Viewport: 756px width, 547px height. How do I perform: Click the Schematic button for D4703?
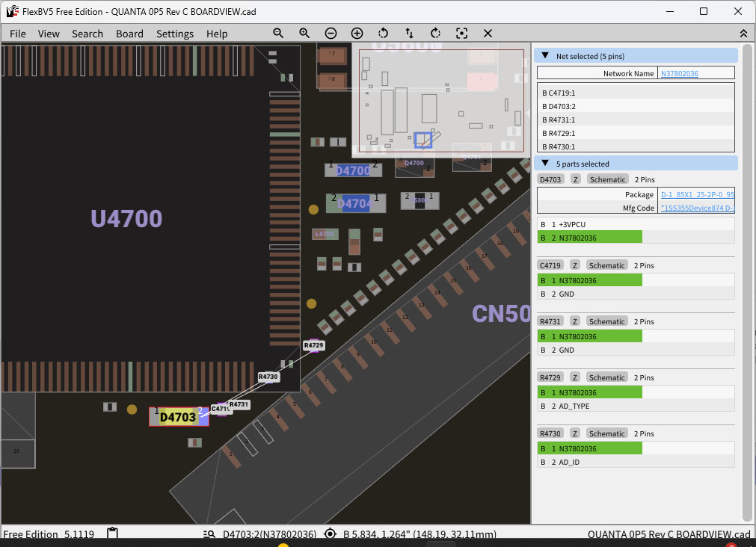(x=606, y=179)
